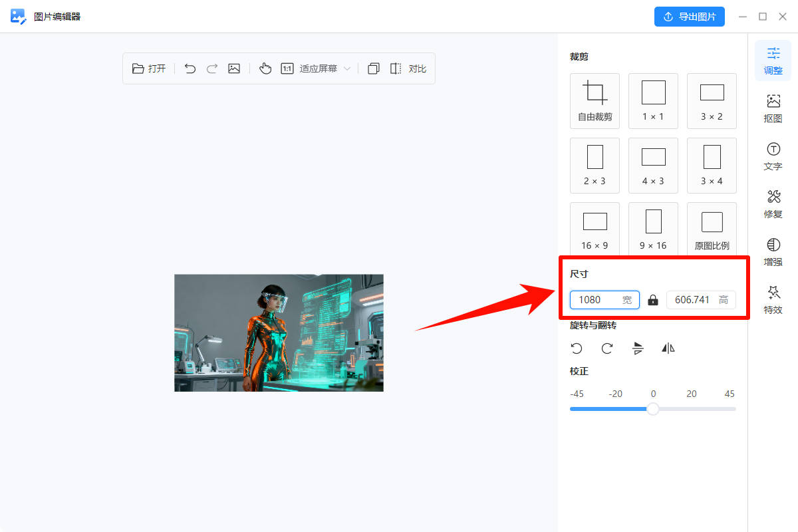798x532 pixels.
Task: Click the duplicate layers icon in toolbar
Action: 374,68
